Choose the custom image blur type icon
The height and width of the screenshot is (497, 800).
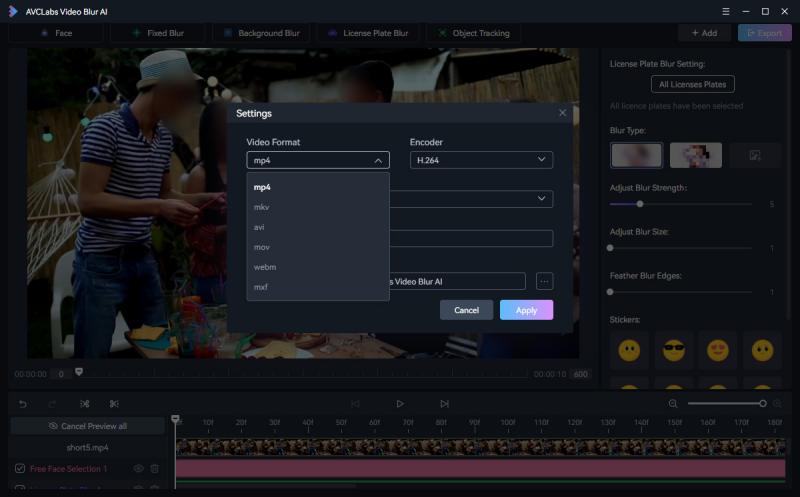[x=755, y=155]
